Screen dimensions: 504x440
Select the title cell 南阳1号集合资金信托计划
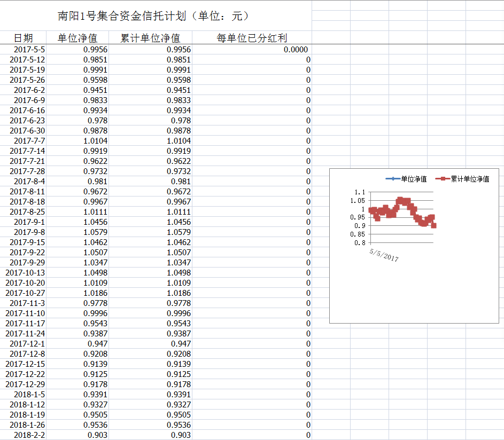[x=153, y=16]
